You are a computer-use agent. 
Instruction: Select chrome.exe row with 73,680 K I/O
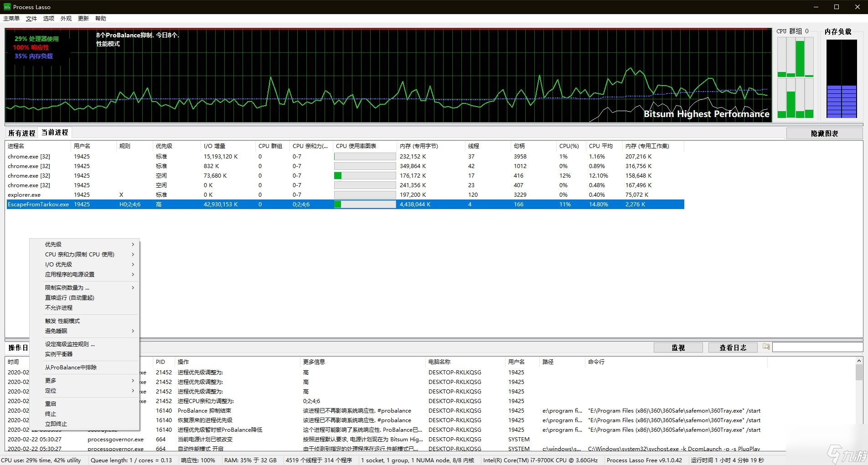coord(345,176)
